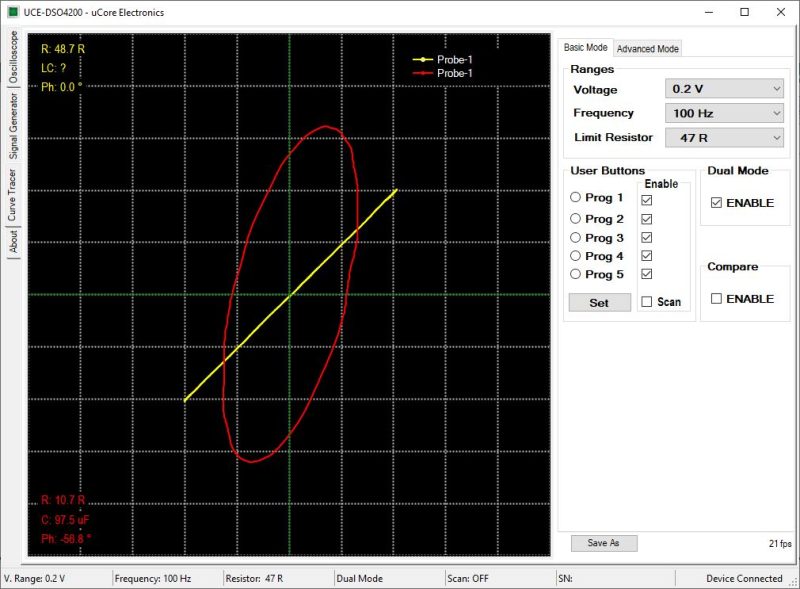Open the Frequency dropdown
The height and width of the screenshot is (589, 800).
tap(725, 112)
